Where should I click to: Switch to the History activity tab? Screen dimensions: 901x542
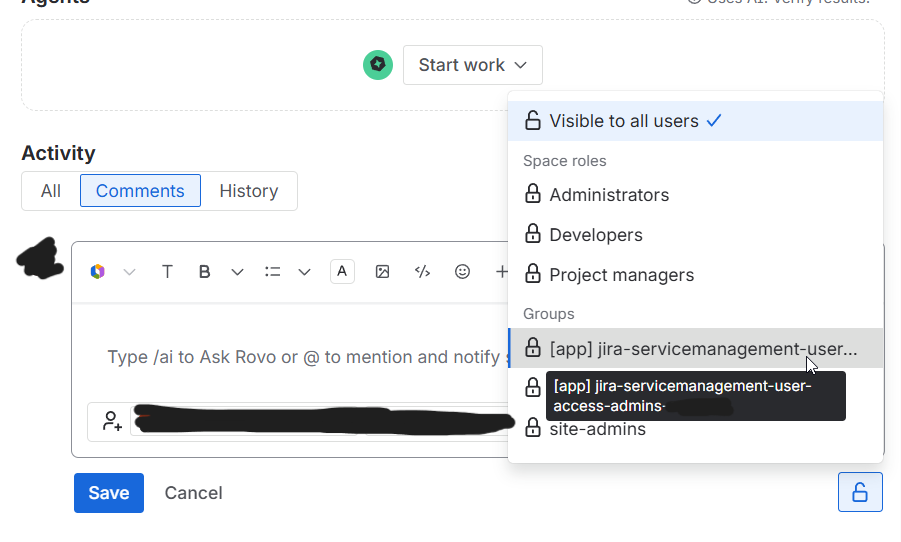249,191
